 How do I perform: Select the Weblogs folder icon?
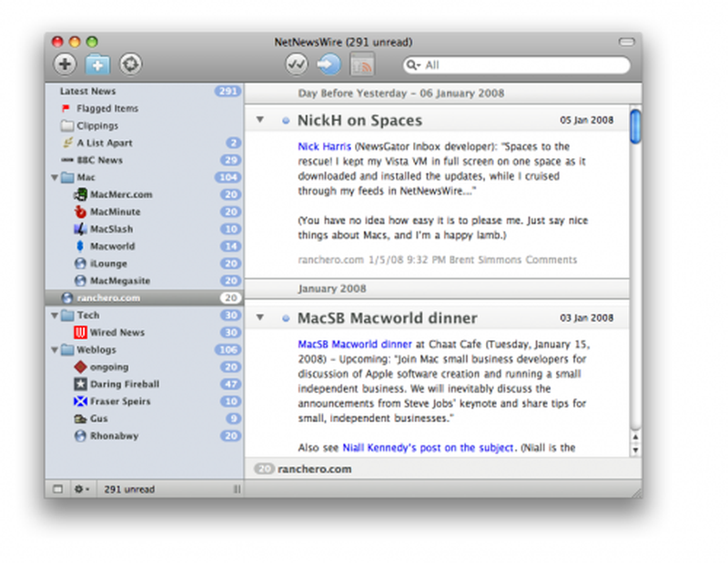pos(67,349)
